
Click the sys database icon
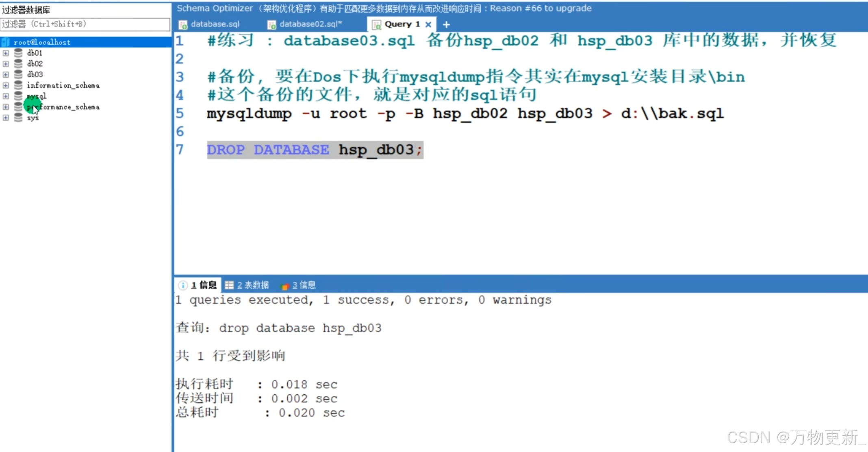(18, 118)
